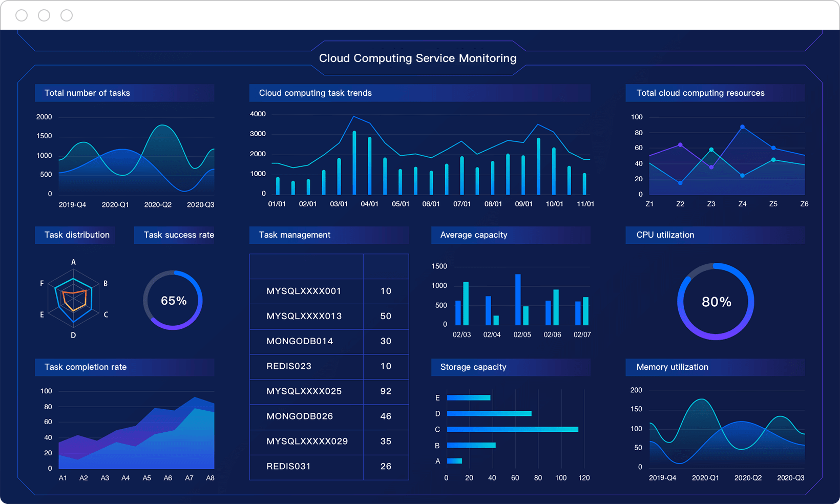Image resolution: width=840 pixels, height=504 pixels.
Task: Click value 35 in the task table
Action: tap(386, 442)
